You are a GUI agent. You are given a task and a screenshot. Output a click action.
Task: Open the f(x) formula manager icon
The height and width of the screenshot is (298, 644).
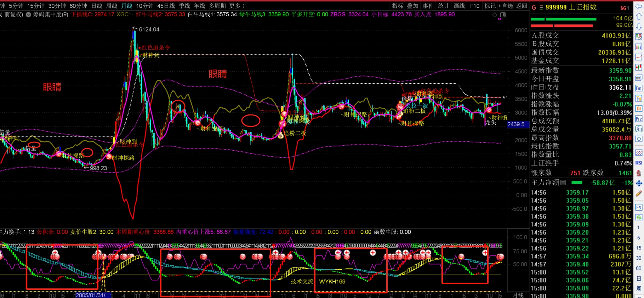tap(639, 129)
